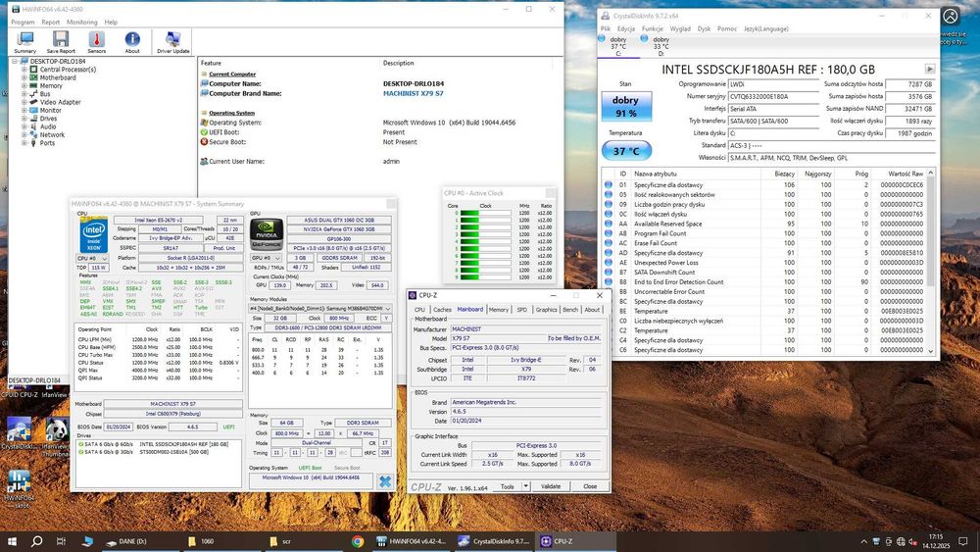Select the Monitor tree item in HWiNFO64
This screenshot has height=552, width=980.
(51, 110)
